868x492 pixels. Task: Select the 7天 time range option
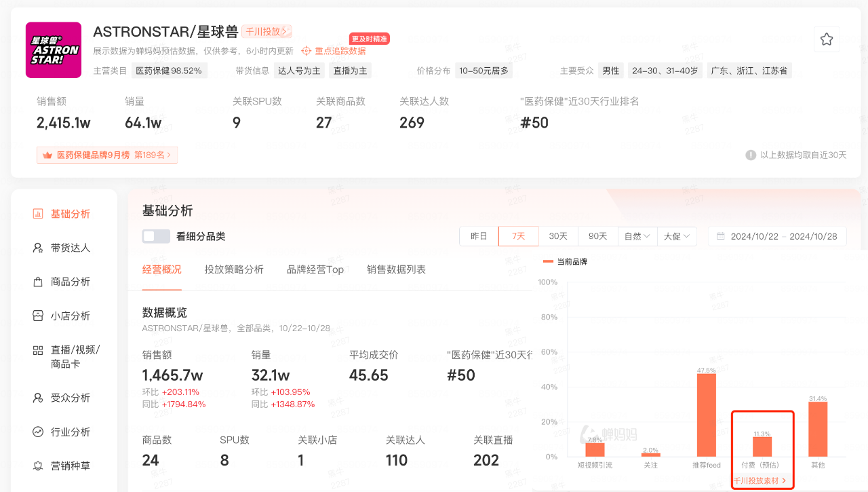[518, 235]
